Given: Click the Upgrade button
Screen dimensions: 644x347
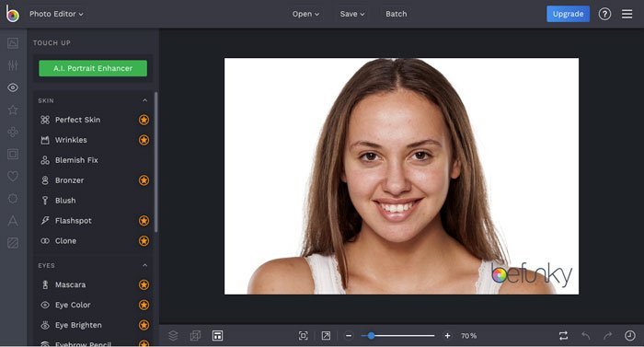Looking at the screenshot, I should [568, 14].
